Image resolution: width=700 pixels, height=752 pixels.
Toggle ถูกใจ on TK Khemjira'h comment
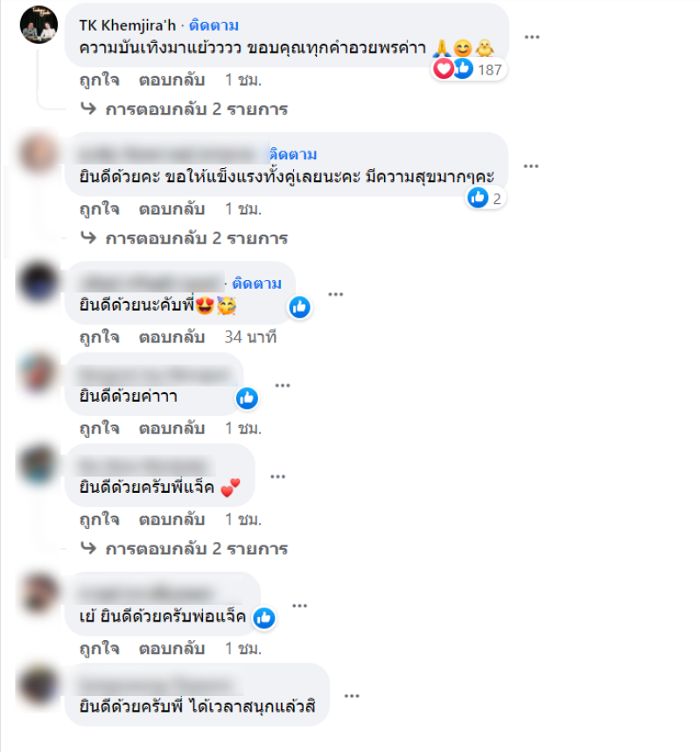(x=99, y=80)
